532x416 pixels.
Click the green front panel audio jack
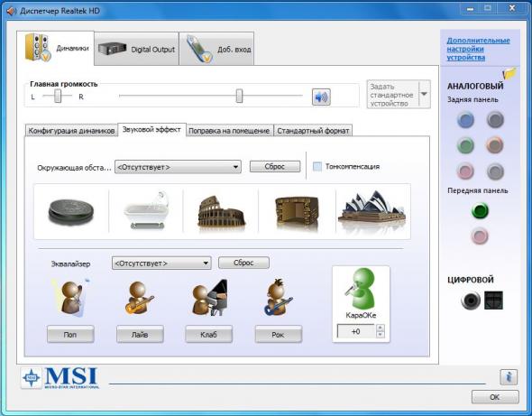pos(480,211)
